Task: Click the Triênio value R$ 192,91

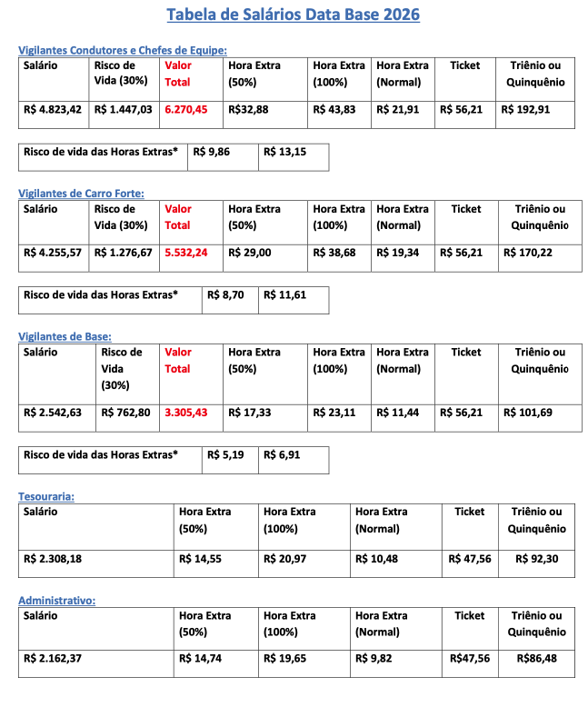Action: (525, 110)
